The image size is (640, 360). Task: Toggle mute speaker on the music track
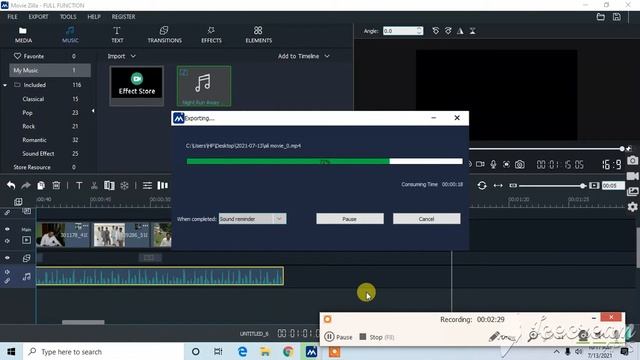click(x=7, y=272)
